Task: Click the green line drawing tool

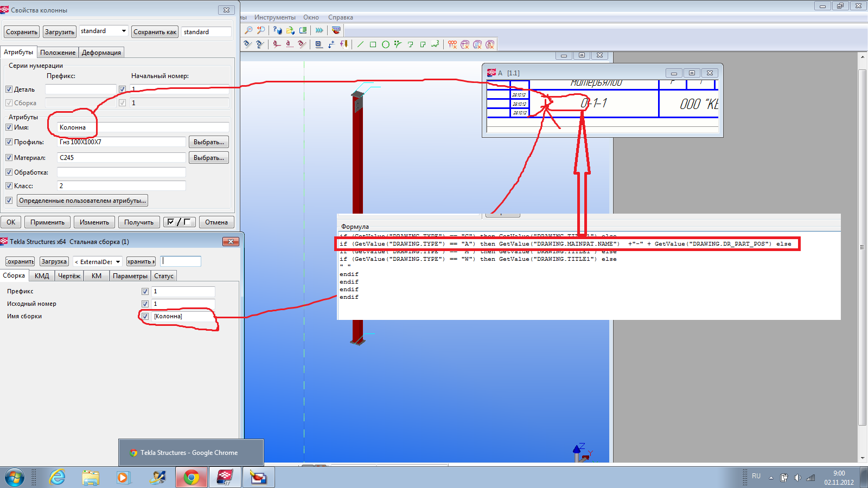Action: pyautogui.click(x=361, y=44)
